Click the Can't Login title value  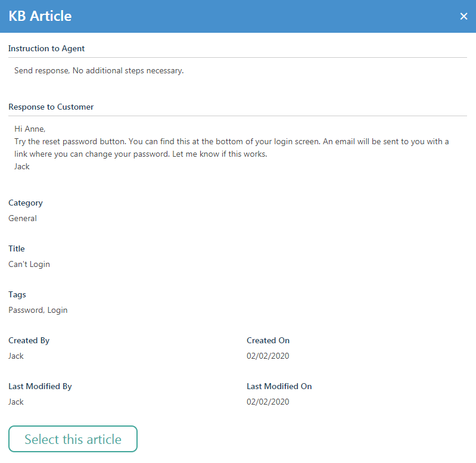point(29,264)
